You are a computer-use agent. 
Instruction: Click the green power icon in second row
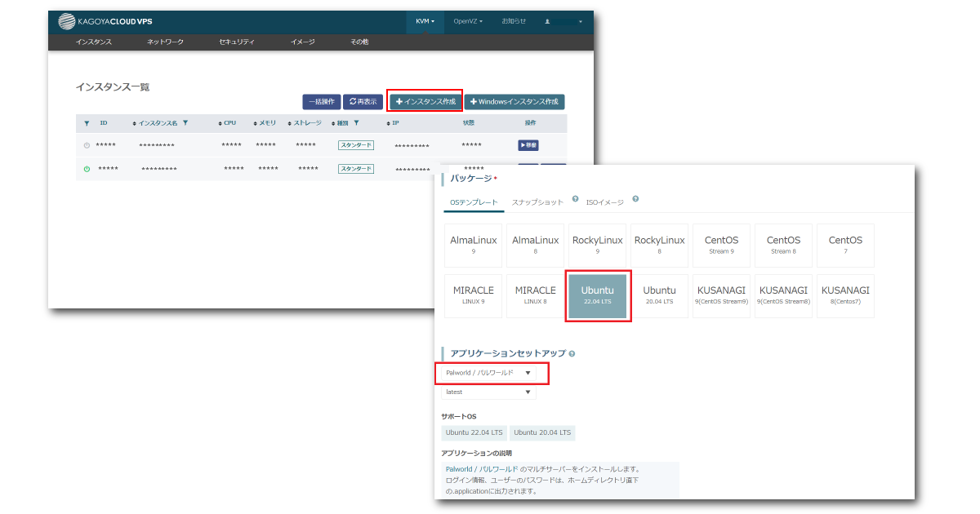pos(87,169)
